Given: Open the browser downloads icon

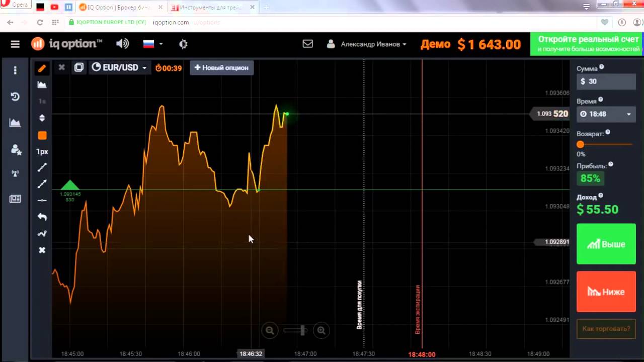Looking at the screenshot, I should point(622,23).
